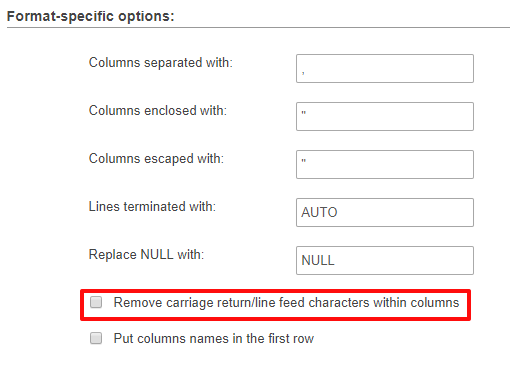
Task: Click the 'Lines terminated with:' label
Action: point(152,207)
